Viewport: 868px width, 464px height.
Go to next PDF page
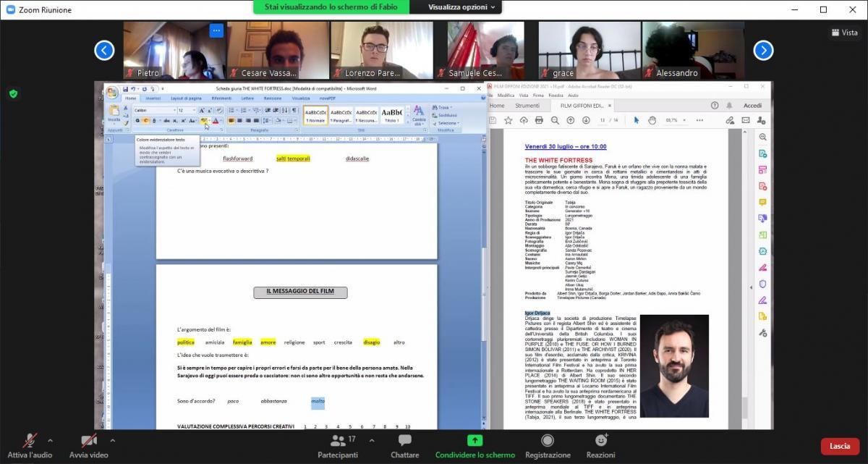587,120
